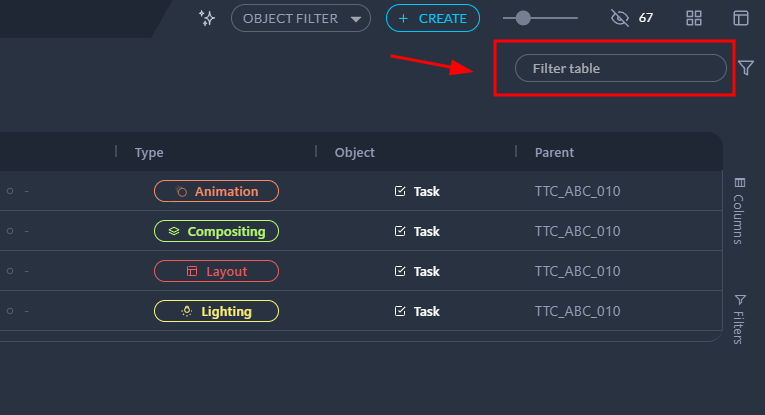Adjust the zoom slider handle

coord(523,18)
